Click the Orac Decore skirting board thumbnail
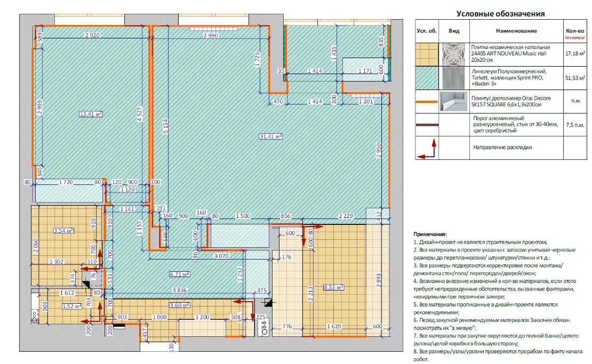 (454, 101)
